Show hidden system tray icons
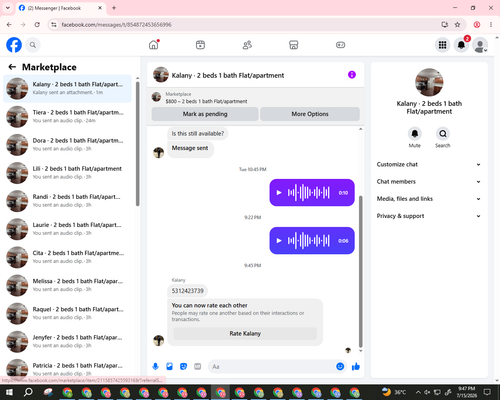This screenshot has height=400, width=500. tap(418, 392)
